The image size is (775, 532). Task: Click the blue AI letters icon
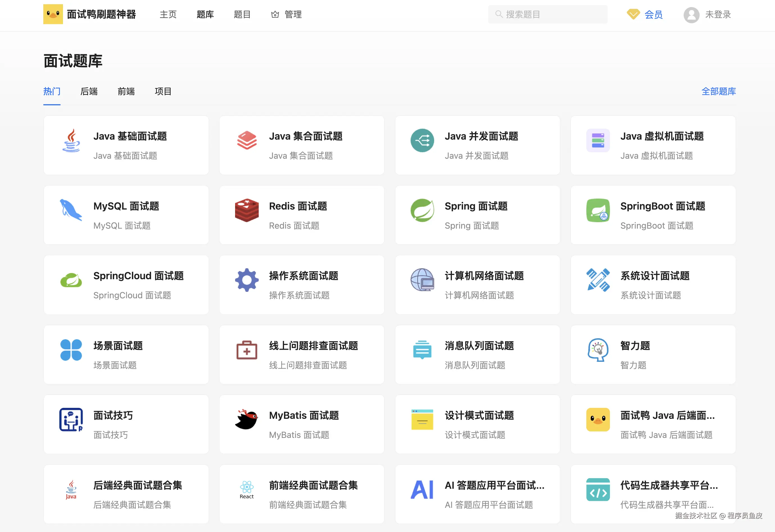(422, 489)
